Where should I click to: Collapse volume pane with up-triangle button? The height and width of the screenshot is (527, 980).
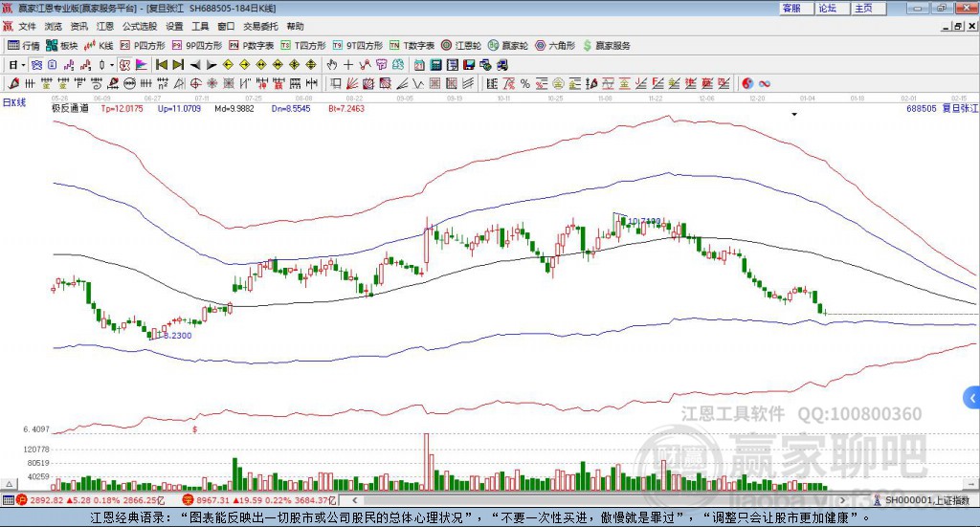(x=9, y=485)
